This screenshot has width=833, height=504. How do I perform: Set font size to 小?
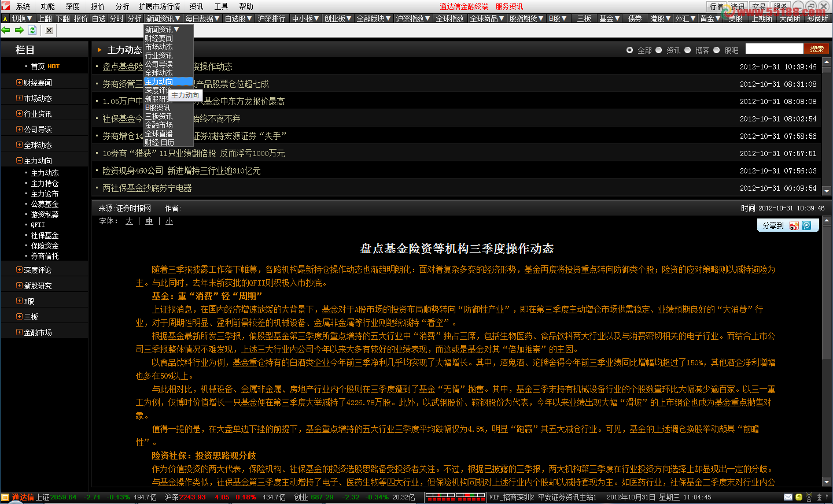(x=169, y=221)
